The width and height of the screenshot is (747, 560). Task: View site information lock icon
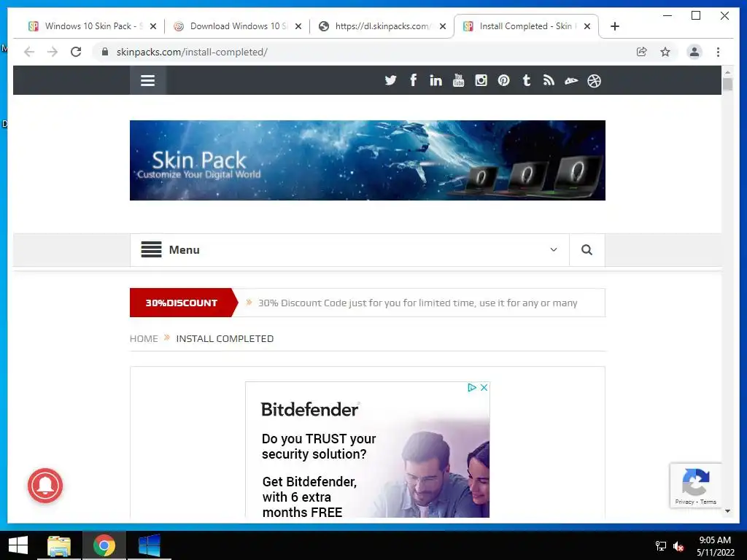(x=105, y=52)
